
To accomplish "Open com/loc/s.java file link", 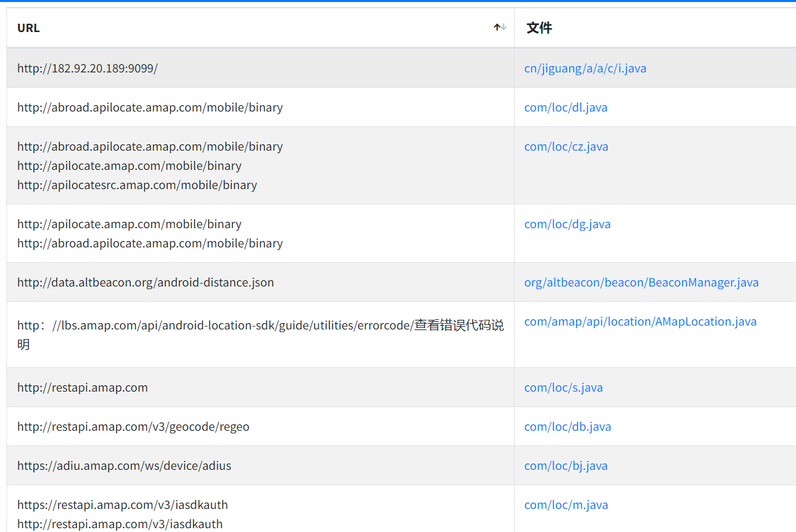I will coord(563,387).
